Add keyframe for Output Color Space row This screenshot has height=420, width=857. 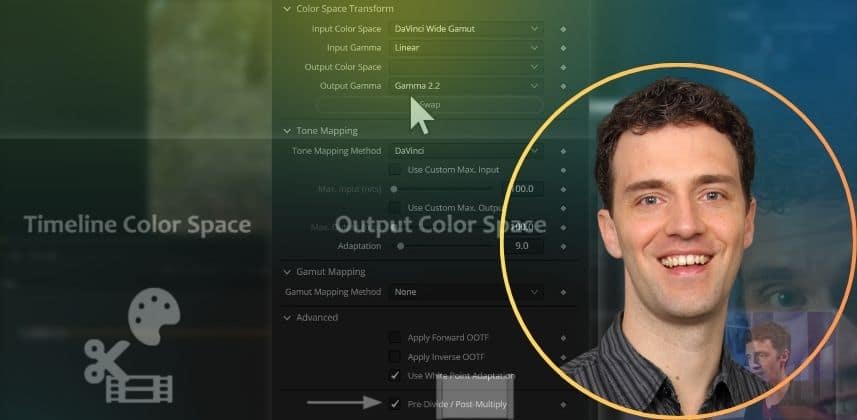click(563, 67)
